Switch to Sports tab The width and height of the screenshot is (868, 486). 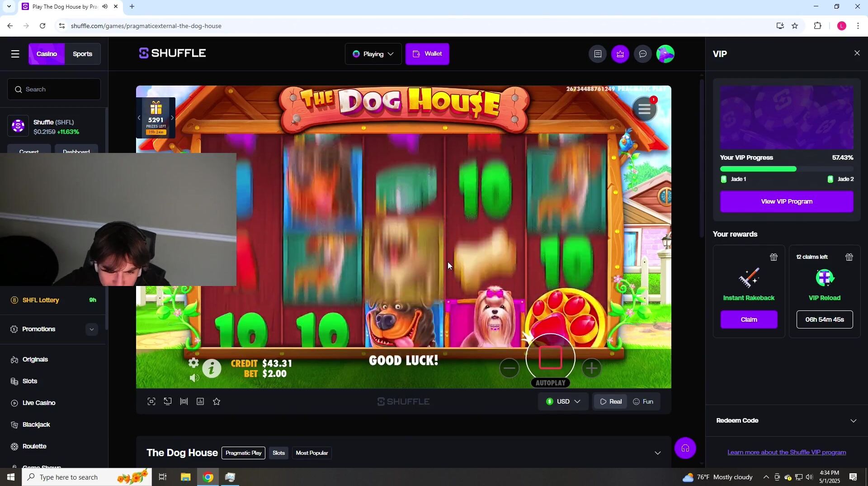pos(82,54)
